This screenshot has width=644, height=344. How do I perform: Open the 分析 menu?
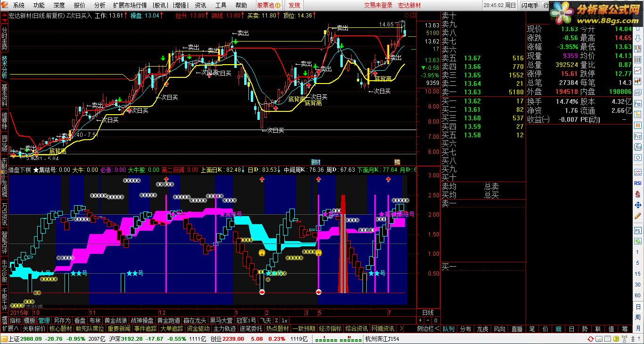click(x=100, y=5)
